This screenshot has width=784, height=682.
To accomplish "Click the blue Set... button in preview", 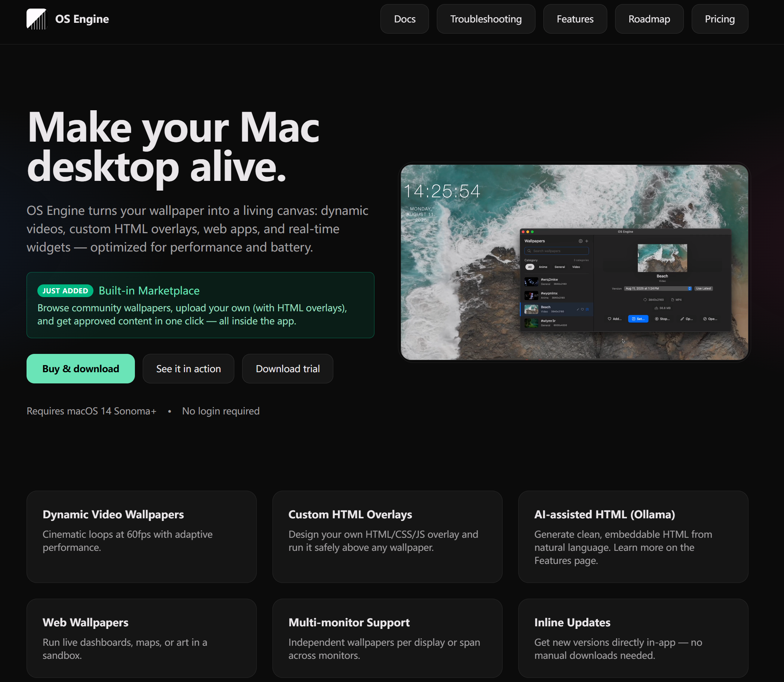I will pos(638,319).
